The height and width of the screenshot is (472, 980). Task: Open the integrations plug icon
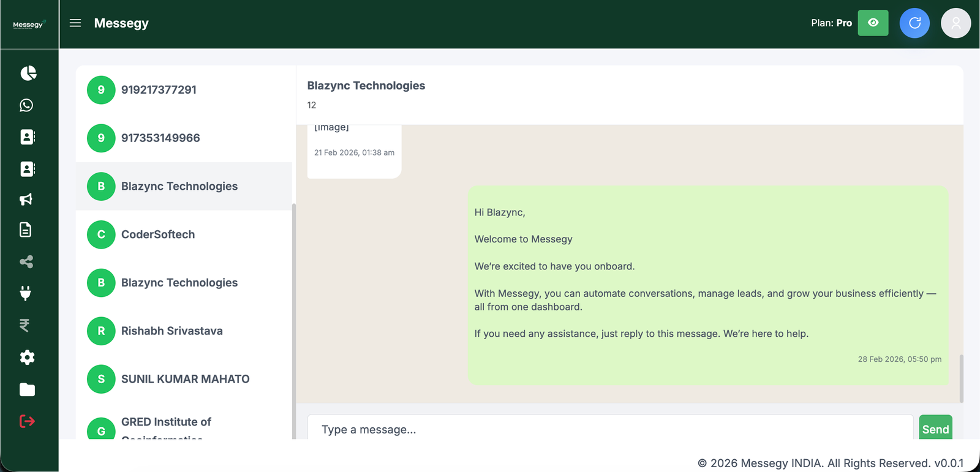[x=25, y=293]
